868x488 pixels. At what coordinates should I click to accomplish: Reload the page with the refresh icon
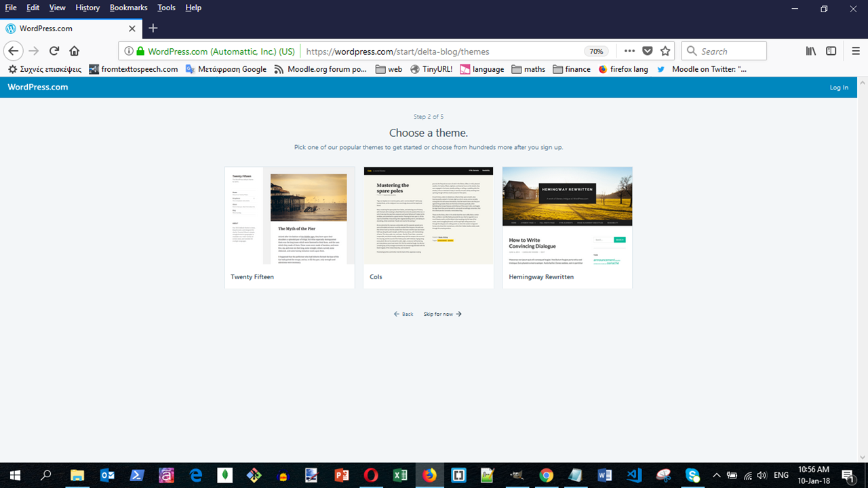[x=54, y=51]
